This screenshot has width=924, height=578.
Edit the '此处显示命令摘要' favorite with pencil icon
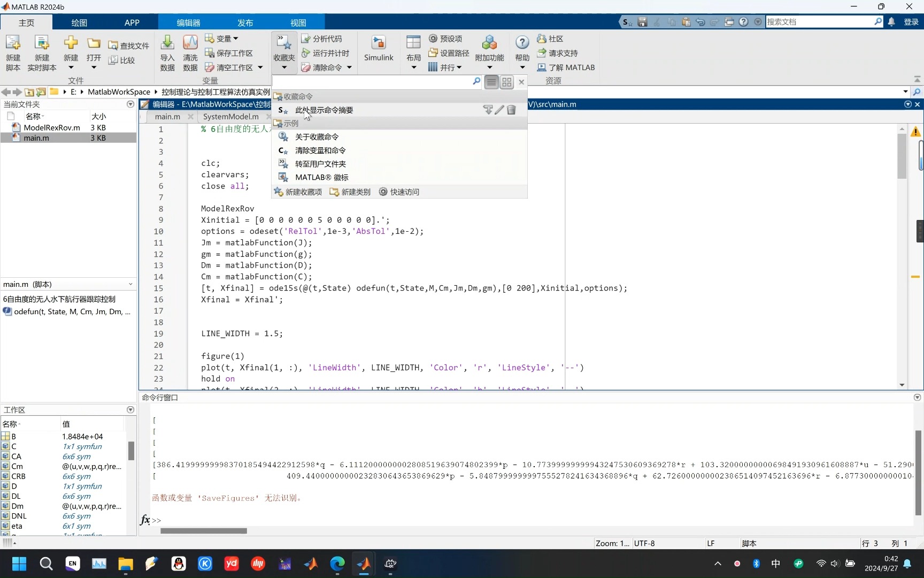tap(499, 110)
